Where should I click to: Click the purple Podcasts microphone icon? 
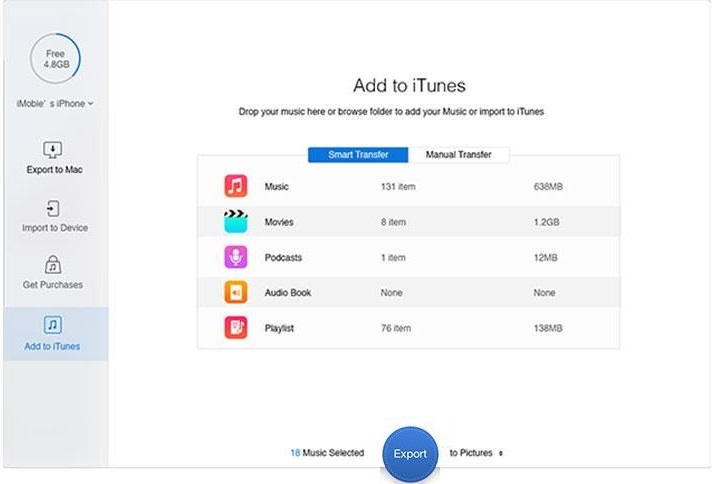[x=236, y=257]
